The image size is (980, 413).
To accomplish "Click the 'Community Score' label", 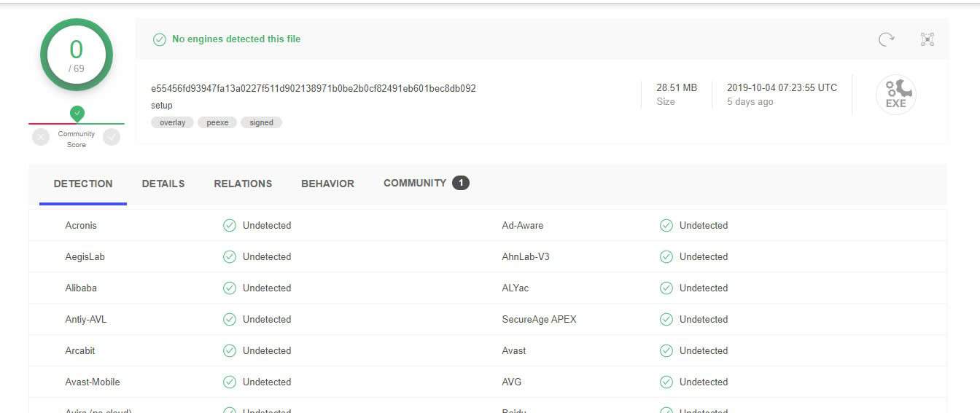I will point(77,139).
